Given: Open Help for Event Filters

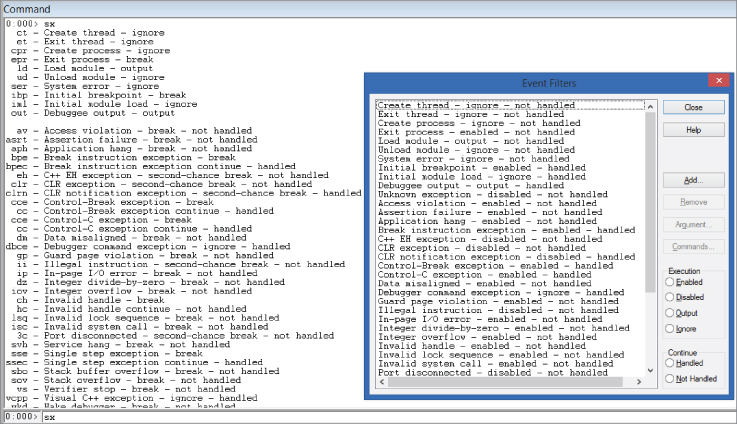Looking at the screenshot, I should click(693, 130).
